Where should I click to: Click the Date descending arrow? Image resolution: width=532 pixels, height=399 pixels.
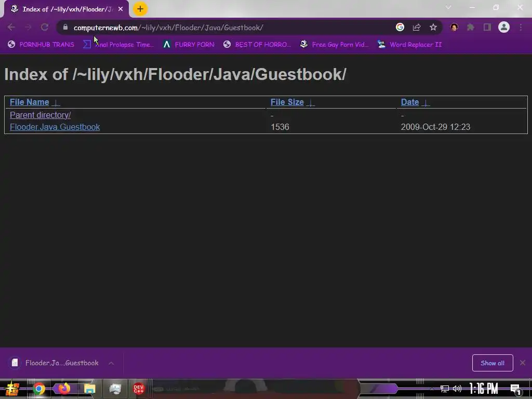425,103
